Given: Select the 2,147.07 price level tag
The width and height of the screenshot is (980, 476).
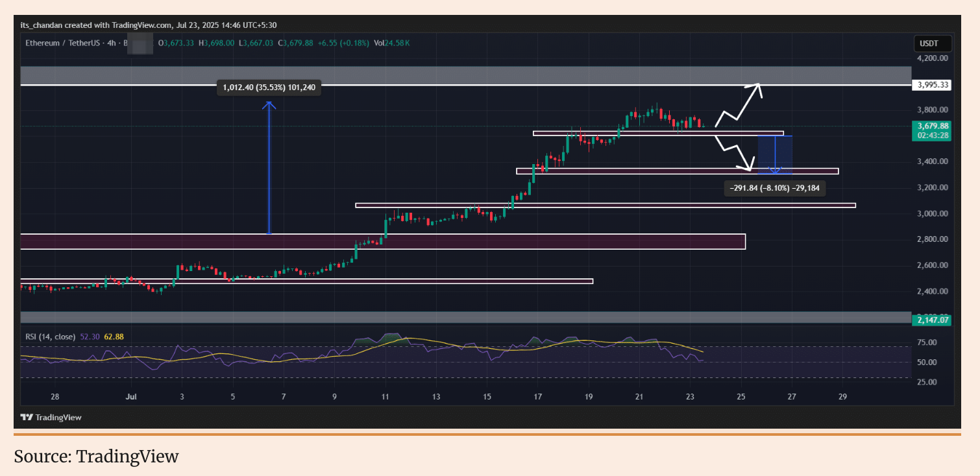Looking at the screenshot, I should 931,320.
